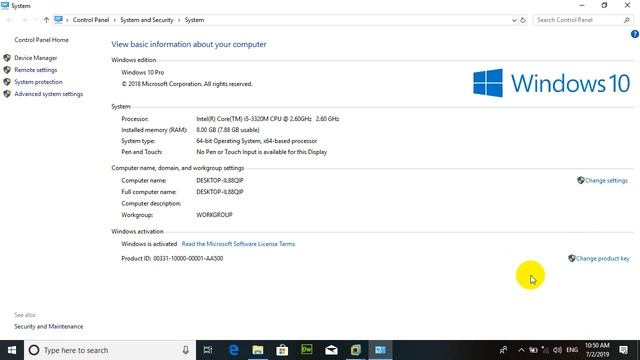
Task: Click the Windows 10 Pro edition text
Action: click(142, 72)
